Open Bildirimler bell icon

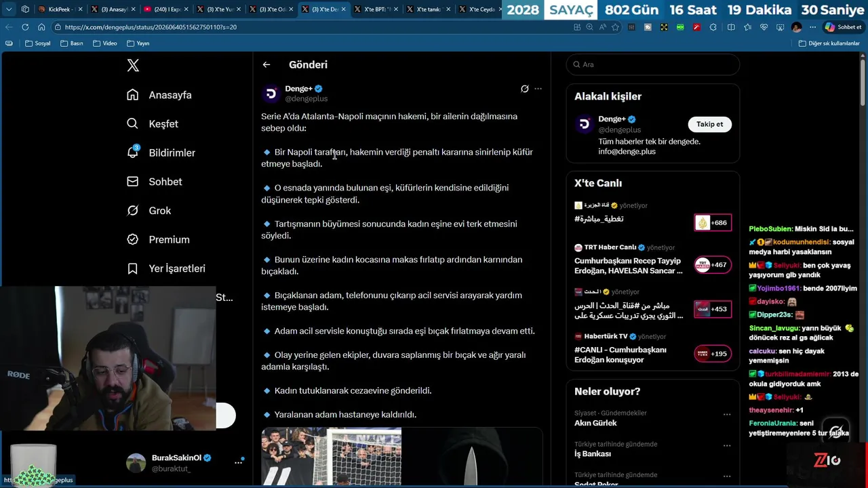pyautogui.click(x=133, y=152)
